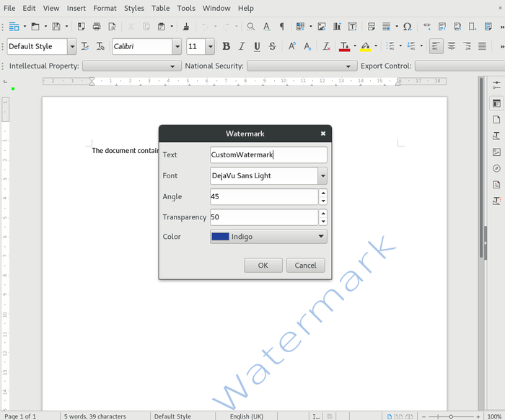Open the font size dropdown

pos(210,46)
